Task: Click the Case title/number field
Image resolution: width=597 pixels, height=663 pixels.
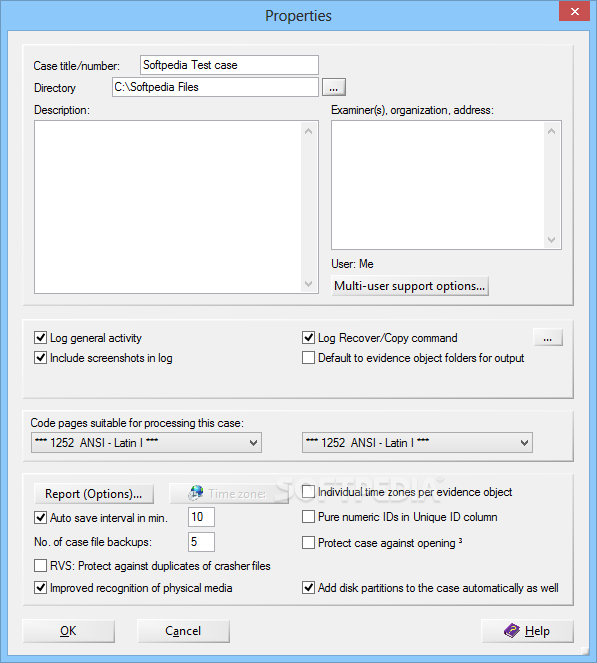Action: 229,65
